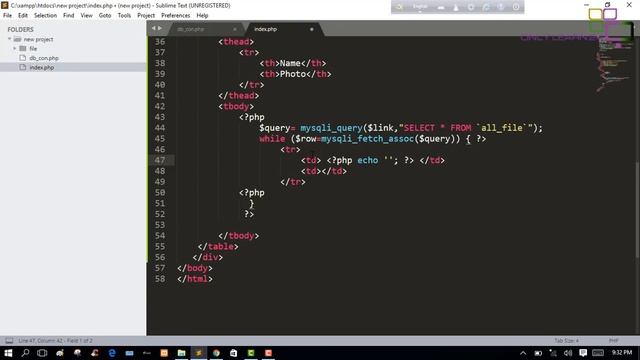
Task: Go to previous tab with left arrow
Action: 153,29
